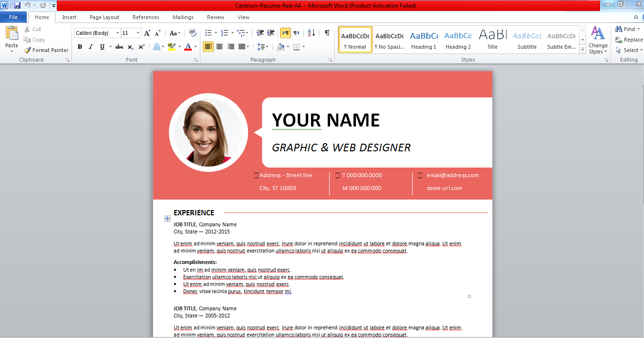Switch to the References tab

click(146, 17)
